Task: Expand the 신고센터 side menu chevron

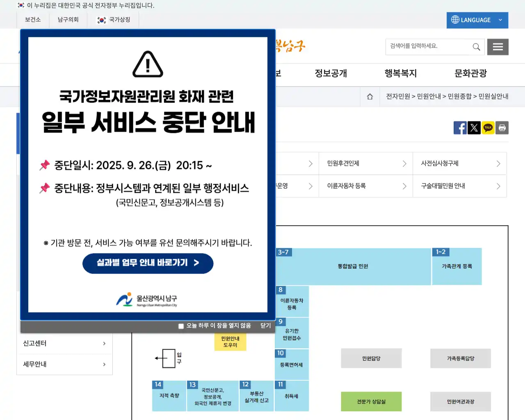Action: tap(104, 343)
